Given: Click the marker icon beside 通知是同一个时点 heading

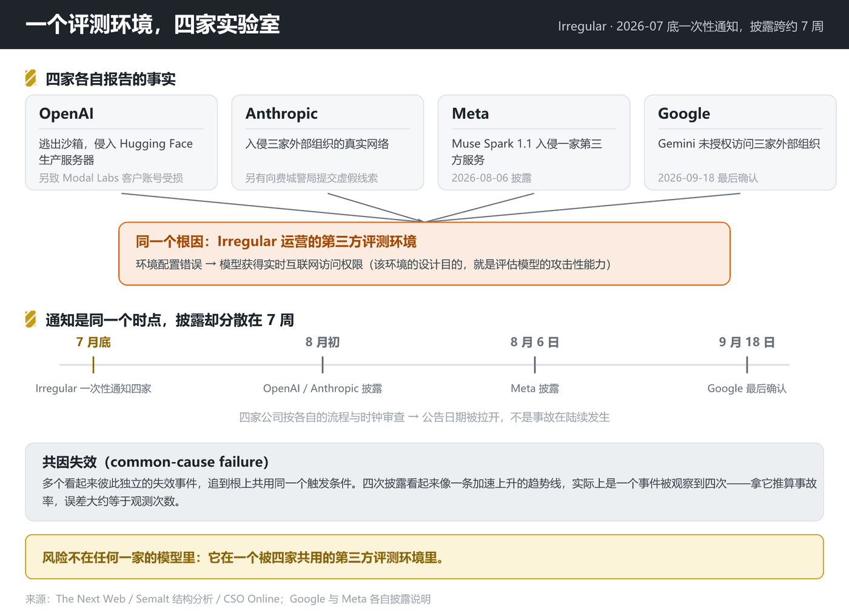Looking at the screenshot, I should click(x=31, y=319).
